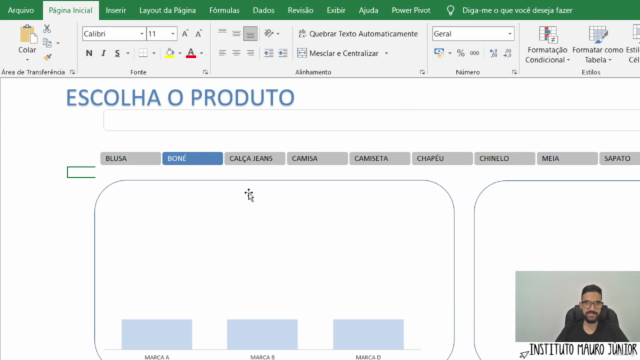This screenshot has width=640, height=360.
Task: Expand underline style dropdown arrow
Action: 128,53
